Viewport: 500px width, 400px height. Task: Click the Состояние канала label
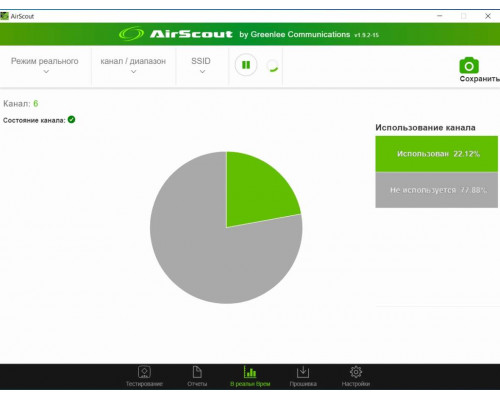(x=34, y=120)
